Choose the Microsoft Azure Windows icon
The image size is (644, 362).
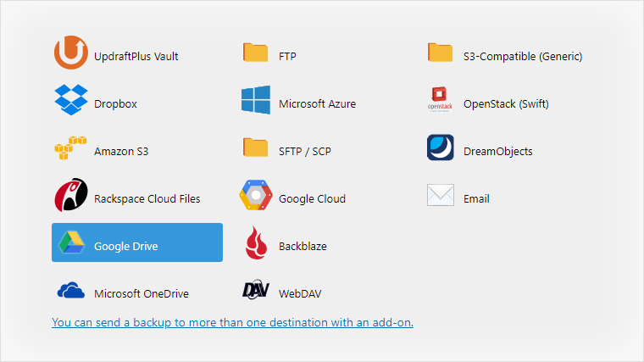(256, 100)
